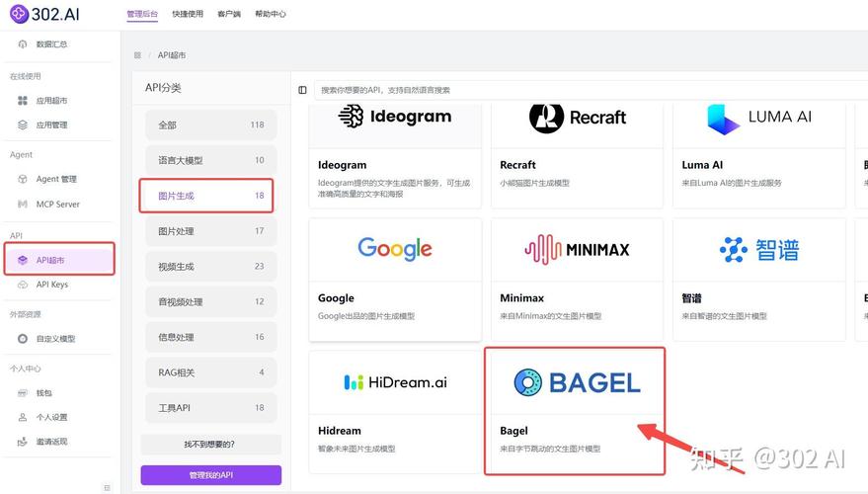Open the 快捷使用 top menu
Viewport: 868px width, 494px height.
pos(188,14)
